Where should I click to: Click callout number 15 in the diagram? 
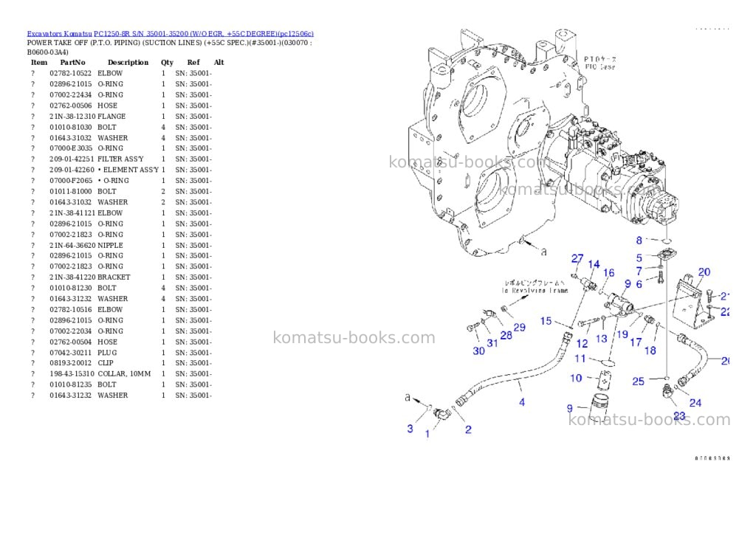click(546, 321)
